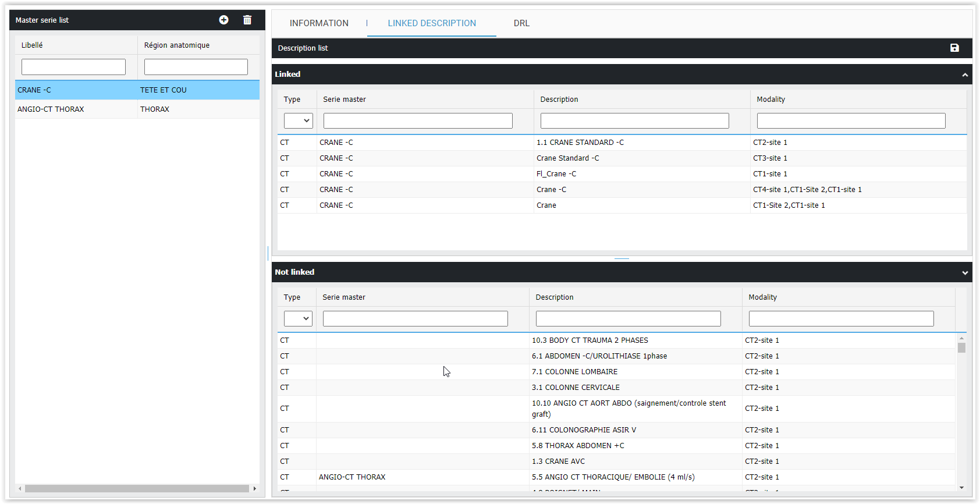The width and height of the screenshot is (980, 504).
Task: Open the DRL tab
Action: (521, 23)
